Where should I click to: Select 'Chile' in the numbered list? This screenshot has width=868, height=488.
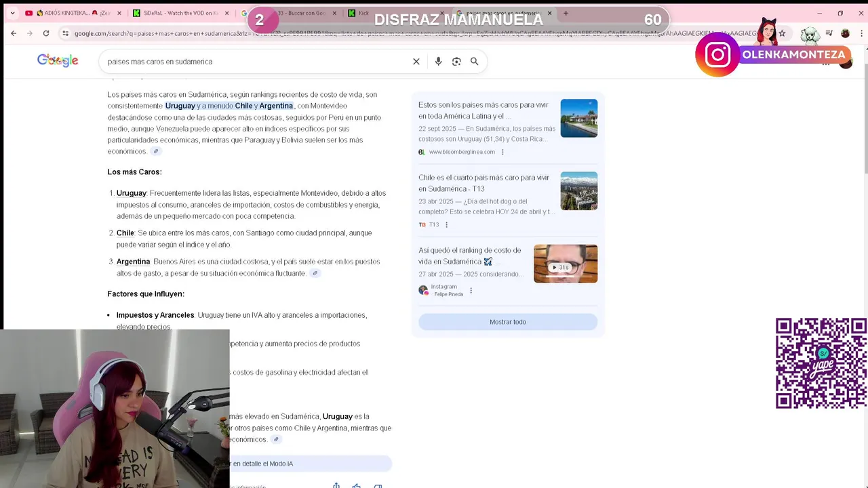coord(125,233)
